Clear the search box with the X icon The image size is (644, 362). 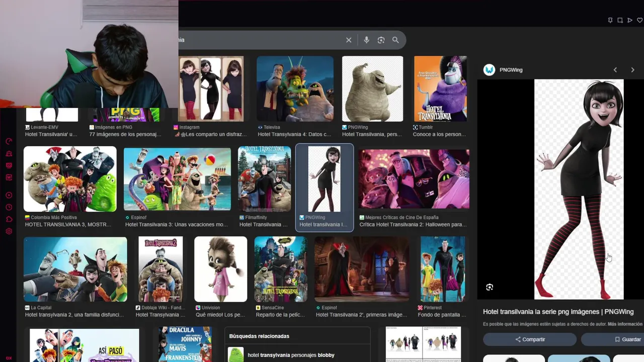coord(349,40)
